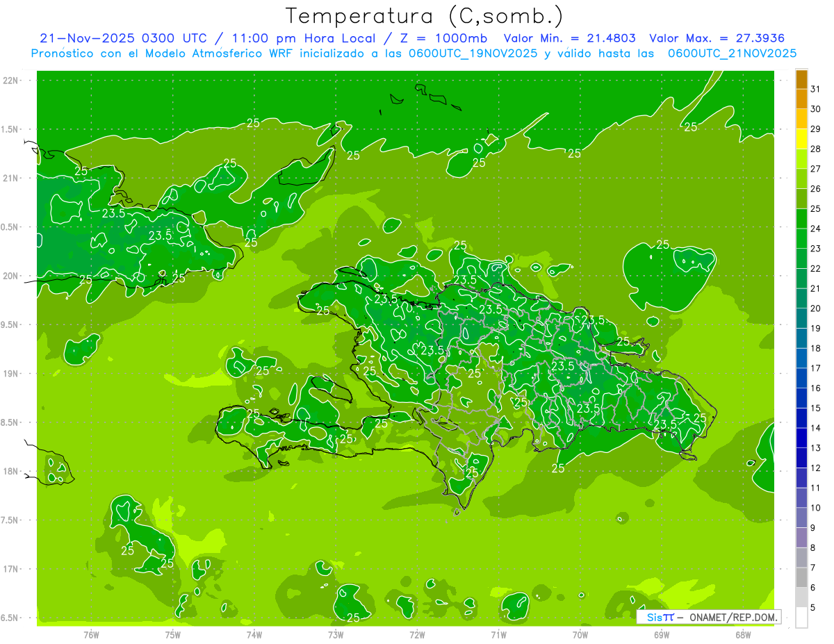Click the '74W' longitude axis label
Image resolution: width=834 pixels, height=644 pixels.
[254, 635]
